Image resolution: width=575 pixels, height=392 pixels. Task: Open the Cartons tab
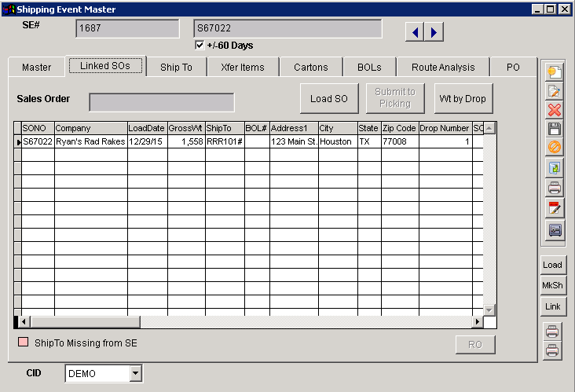(310, 68)
